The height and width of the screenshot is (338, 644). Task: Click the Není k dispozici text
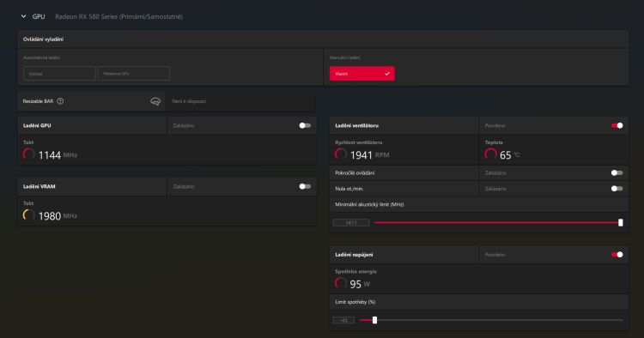189,101
